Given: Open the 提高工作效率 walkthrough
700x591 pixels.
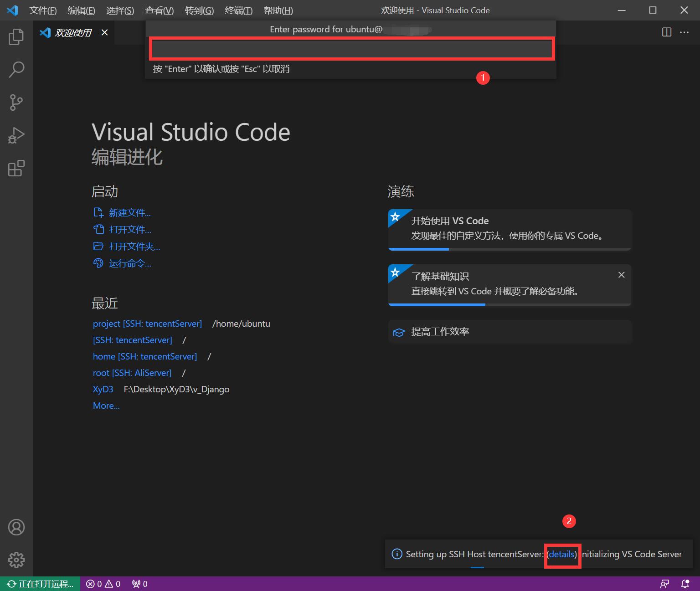Looking at the screenshot, I should coord(510,332).
